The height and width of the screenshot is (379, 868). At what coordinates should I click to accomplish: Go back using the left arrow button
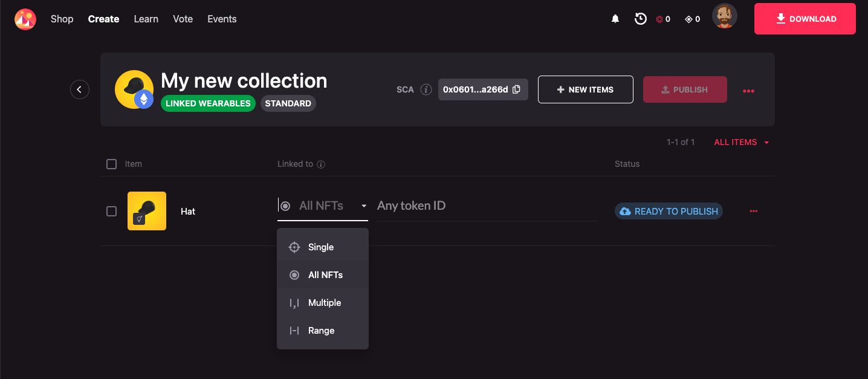pyautogui.click(x=80, y=89)
